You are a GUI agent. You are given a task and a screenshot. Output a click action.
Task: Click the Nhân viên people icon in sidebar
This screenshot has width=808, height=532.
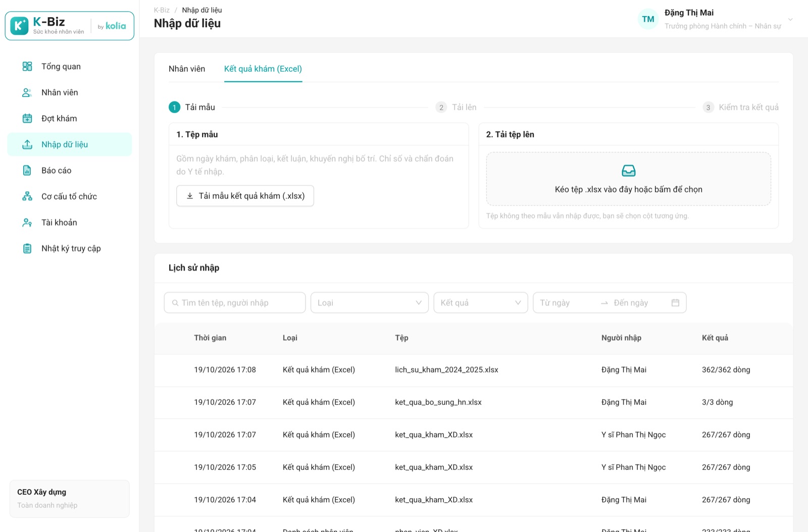point(27,92)
